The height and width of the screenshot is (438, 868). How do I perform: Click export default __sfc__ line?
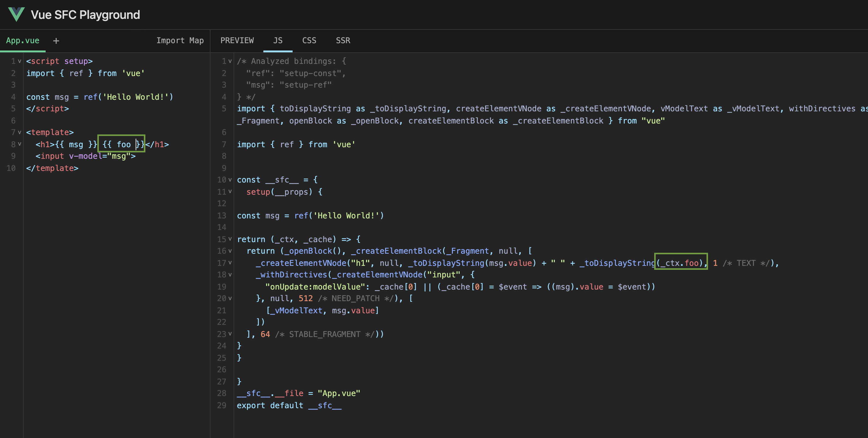pyautogui.click(x=289, y=406)
